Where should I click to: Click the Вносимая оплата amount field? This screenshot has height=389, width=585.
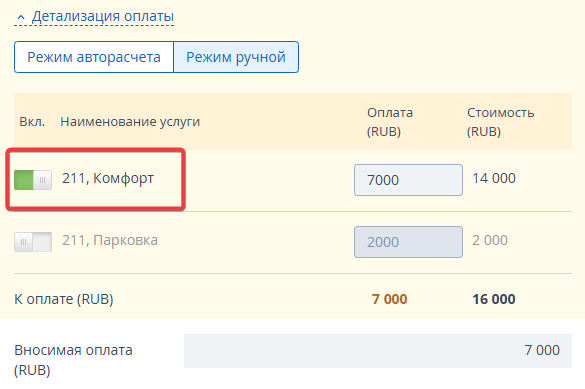[x=378, y=351]
